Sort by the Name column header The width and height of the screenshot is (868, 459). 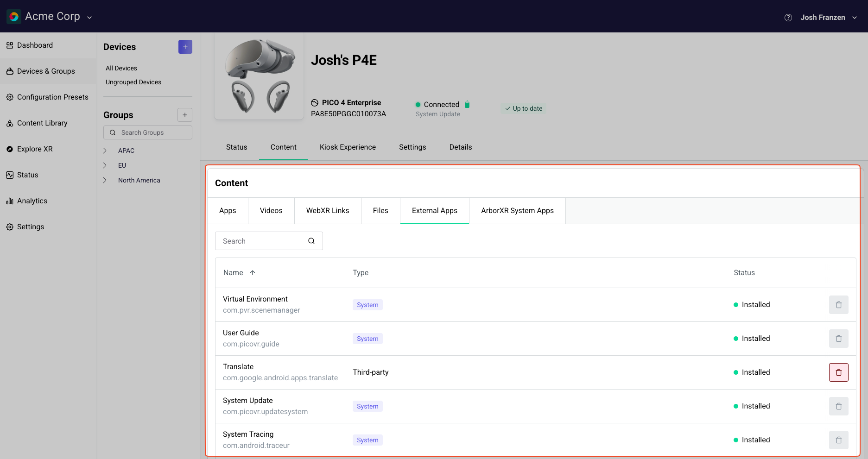pos(239,273)
